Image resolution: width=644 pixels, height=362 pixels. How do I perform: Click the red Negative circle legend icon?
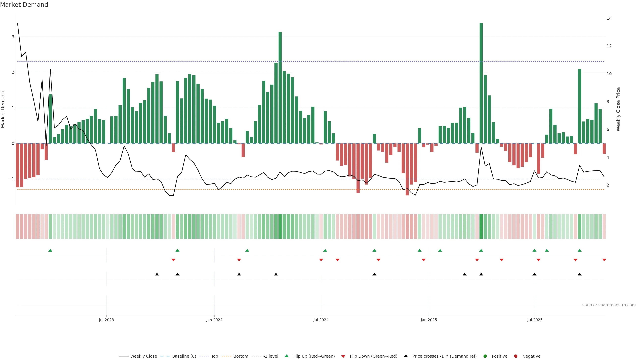[516, 356]
